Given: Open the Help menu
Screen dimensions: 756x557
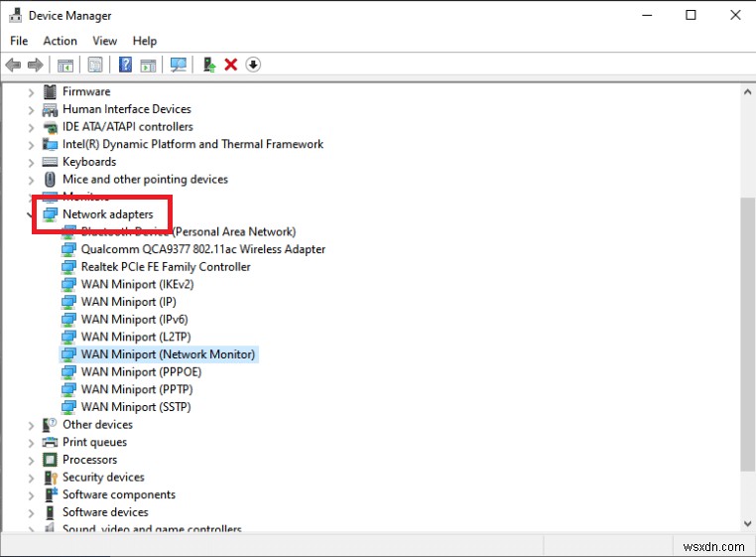Looking at the screenshot, I should pyautogui.click(x=145, y=41).
